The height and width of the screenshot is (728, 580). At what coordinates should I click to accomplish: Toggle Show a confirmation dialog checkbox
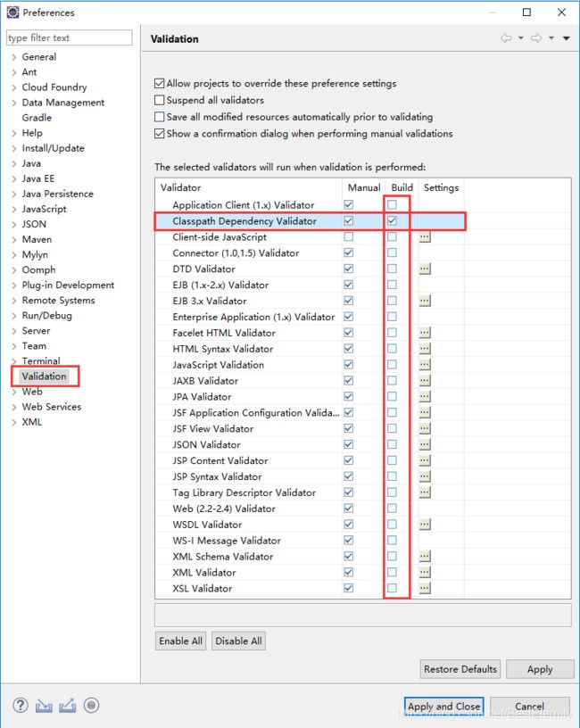[160, 133]
